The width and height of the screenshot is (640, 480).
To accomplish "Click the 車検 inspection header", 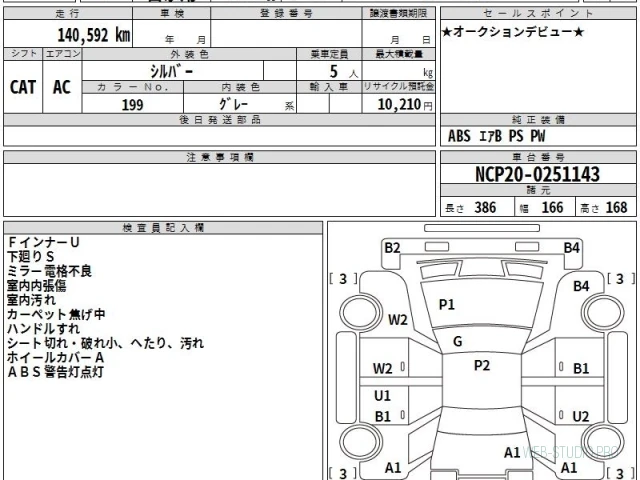I will pos(172,13).
